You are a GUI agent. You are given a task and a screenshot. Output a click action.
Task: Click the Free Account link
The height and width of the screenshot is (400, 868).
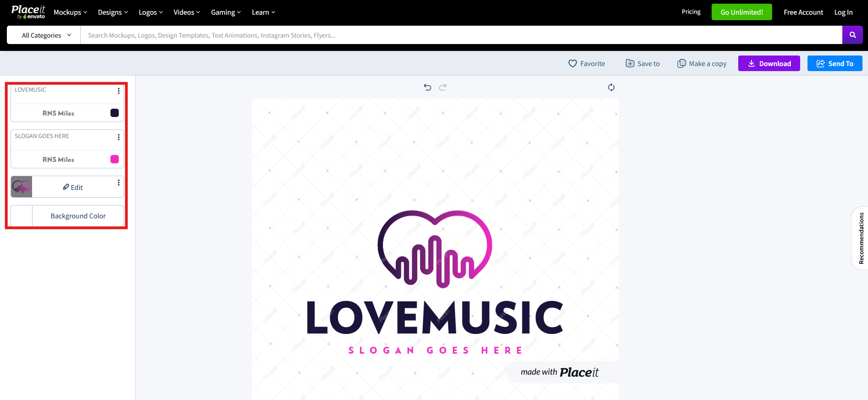point(803,12)
